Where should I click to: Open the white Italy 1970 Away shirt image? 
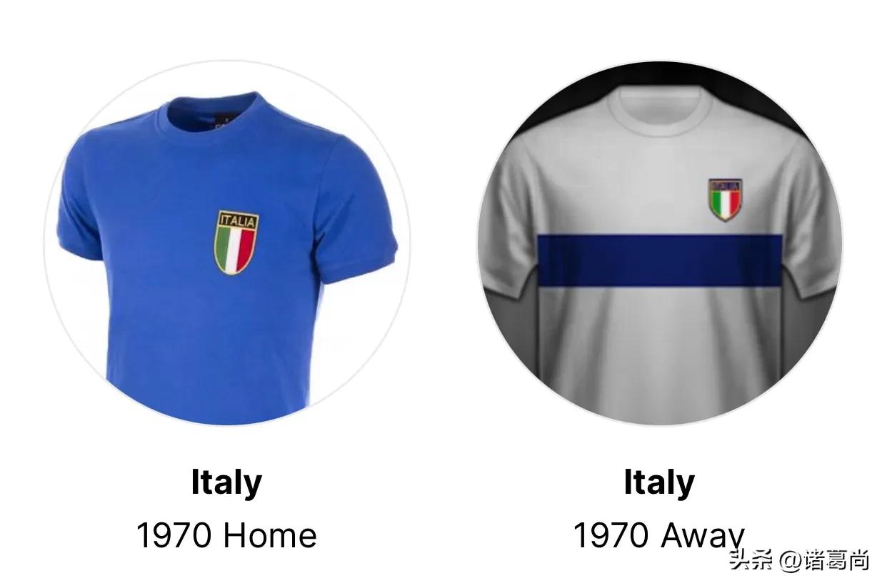point(660,243)
